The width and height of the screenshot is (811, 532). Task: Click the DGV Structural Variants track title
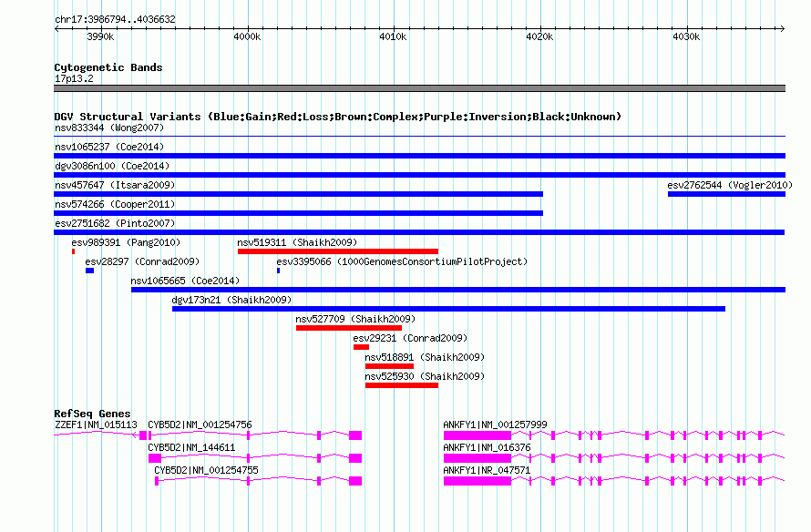click(x=338, y=117)
